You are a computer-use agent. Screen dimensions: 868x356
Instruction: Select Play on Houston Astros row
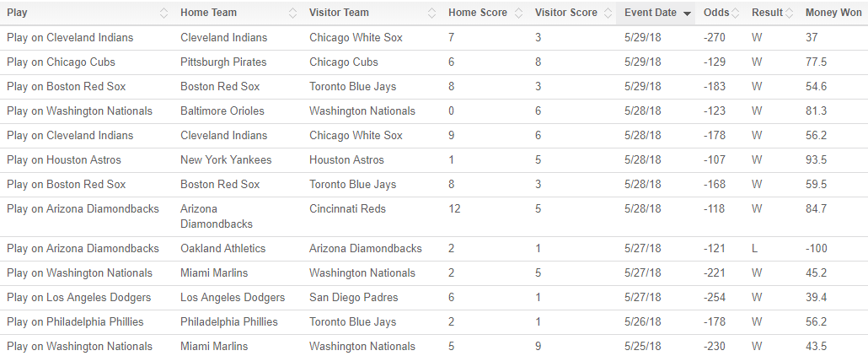coord(434,159)
